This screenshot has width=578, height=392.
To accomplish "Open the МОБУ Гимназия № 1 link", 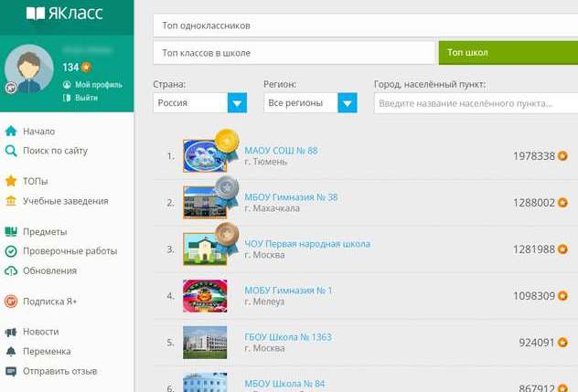I will click(x=288, y=291).
